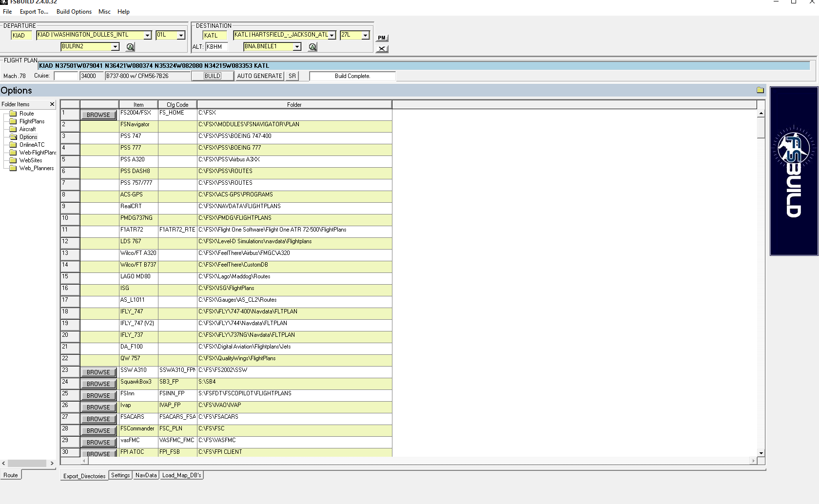Open the Help menu

[123, 12]
